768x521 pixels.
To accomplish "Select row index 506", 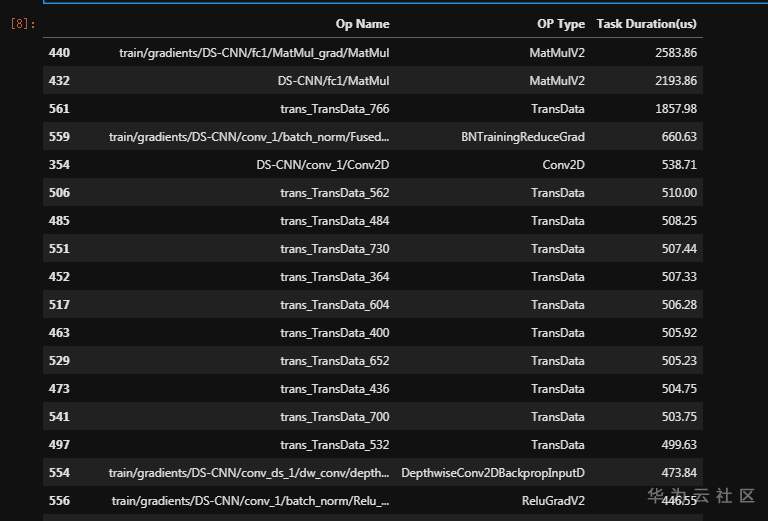I will tap(59, 193).
